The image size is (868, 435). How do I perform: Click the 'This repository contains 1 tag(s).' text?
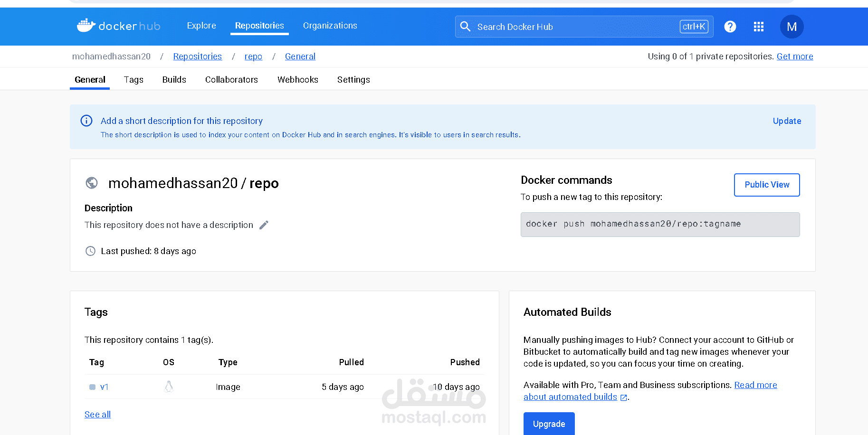149,340
